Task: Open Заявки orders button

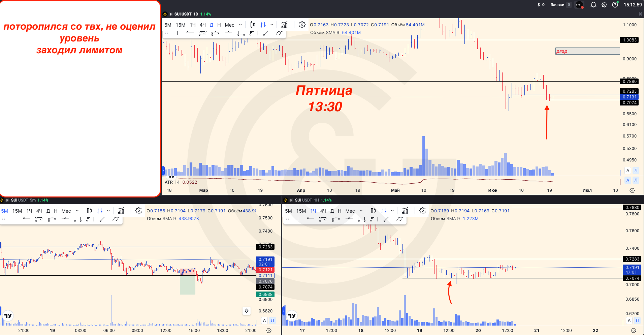Action: [x=561, y=5]
